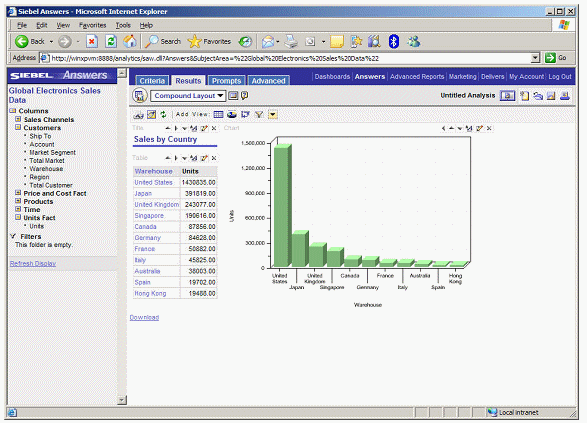Click the new analysis page icon
Screen dimensions: 587x423
pos(525,96)
